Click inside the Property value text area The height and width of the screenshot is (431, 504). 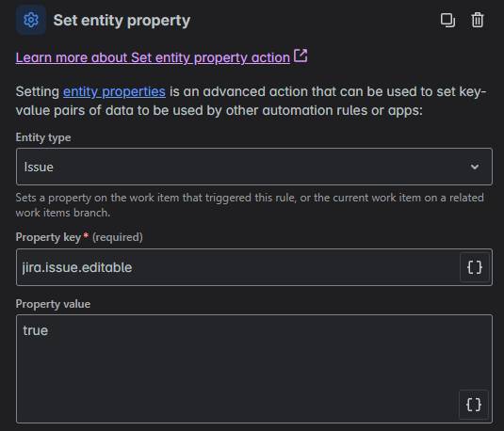coord(254,369)
